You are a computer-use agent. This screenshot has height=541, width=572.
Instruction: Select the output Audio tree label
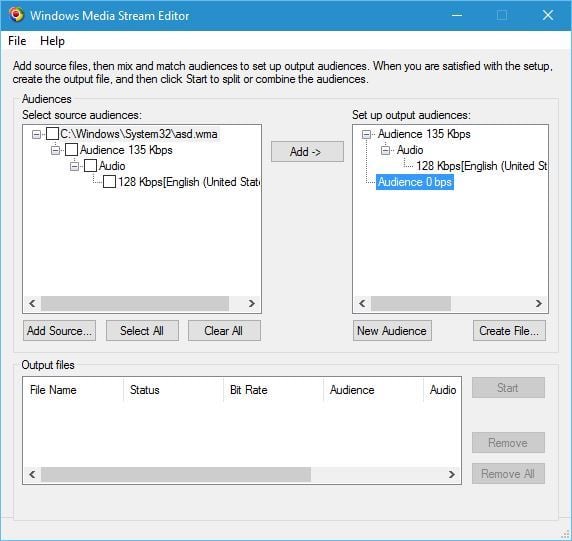[410, 150]
